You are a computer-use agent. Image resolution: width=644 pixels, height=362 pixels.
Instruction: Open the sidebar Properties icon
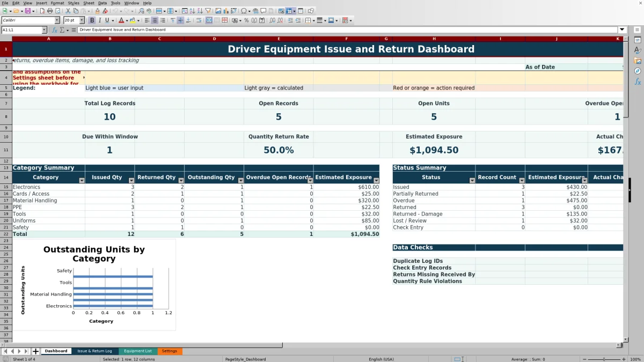[638, 40]
